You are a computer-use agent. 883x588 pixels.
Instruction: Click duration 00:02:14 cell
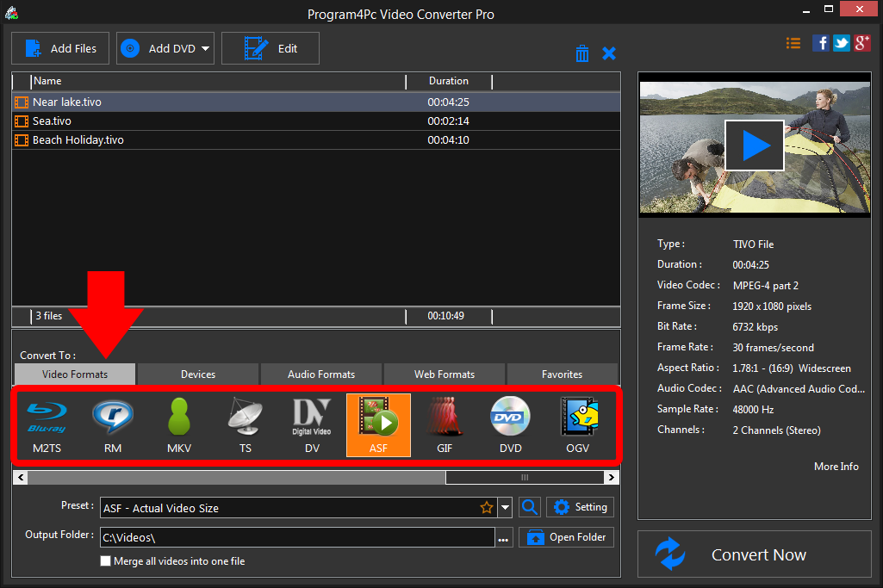click(448, 121)
